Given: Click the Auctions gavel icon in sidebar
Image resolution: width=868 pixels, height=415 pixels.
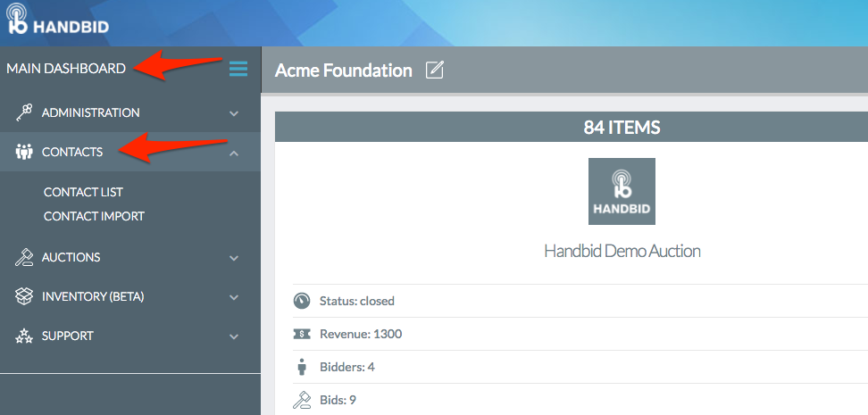Looking at the screenshot, I should pos(24,257).
